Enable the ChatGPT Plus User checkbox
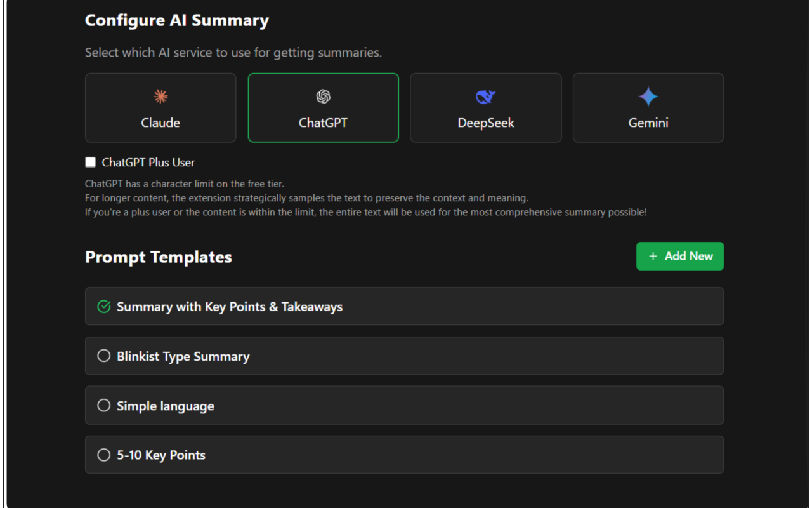The width and height of the screenshot is (812, 508). (90, 162)
